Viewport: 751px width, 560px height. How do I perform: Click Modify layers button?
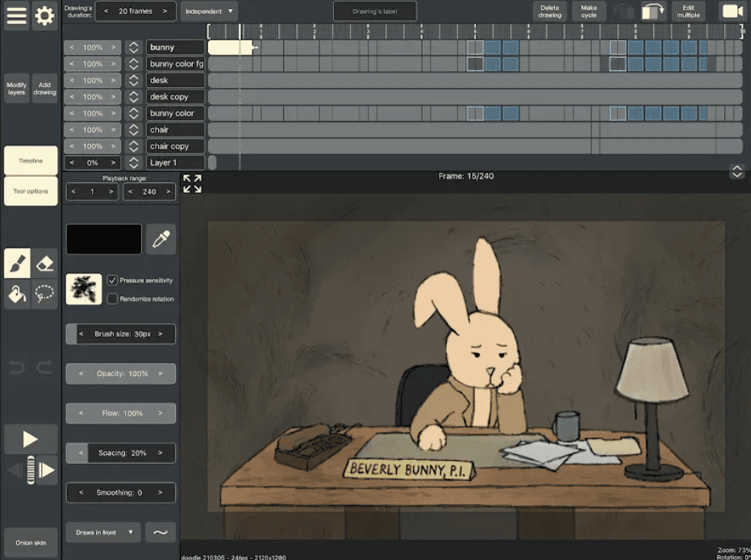pyautogui.click(x=17, y=88)
